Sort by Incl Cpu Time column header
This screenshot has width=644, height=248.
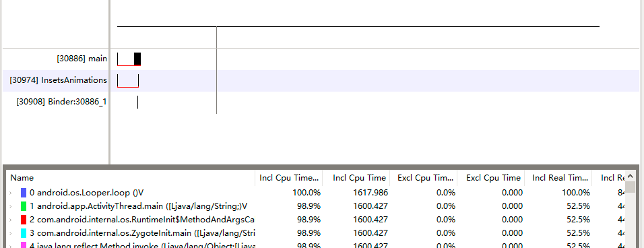pyautogui.click(x=356, y=178)
